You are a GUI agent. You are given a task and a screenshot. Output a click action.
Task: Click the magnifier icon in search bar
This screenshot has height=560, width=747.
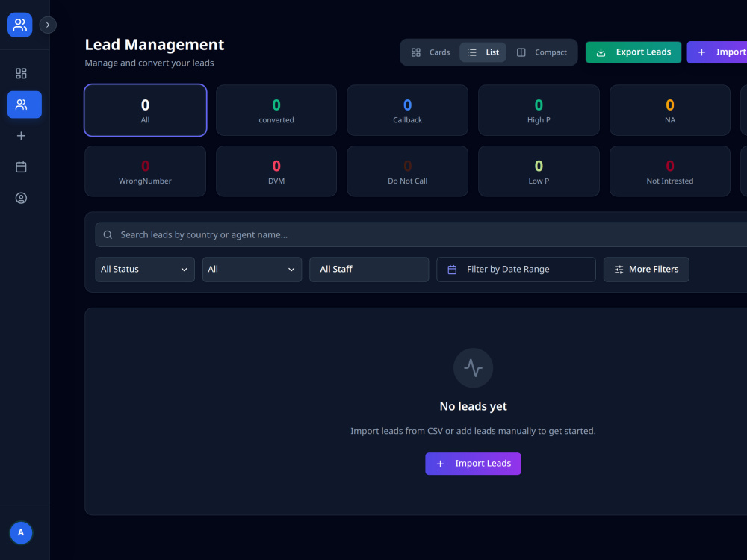108,234
